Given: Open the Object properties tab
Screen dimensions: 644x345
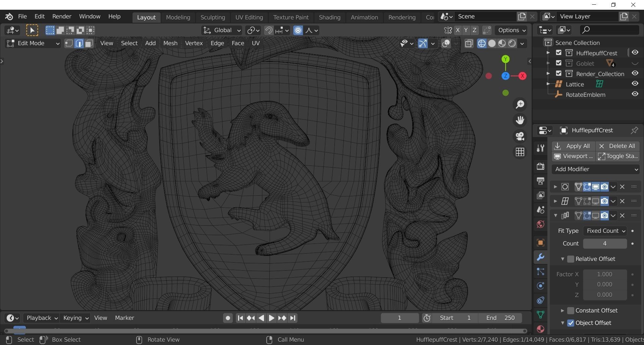Looking at the screenshot, I should coord(540,243).
